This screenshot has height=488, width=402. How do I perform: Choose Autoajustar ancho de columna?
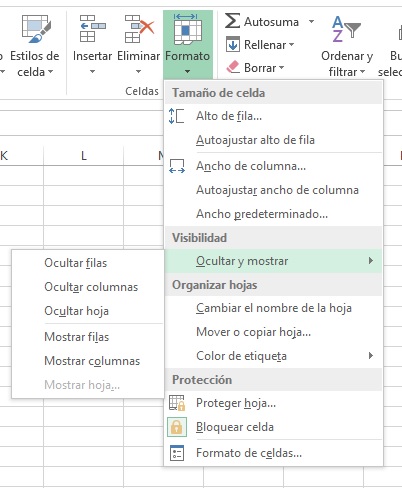[273, 190]
